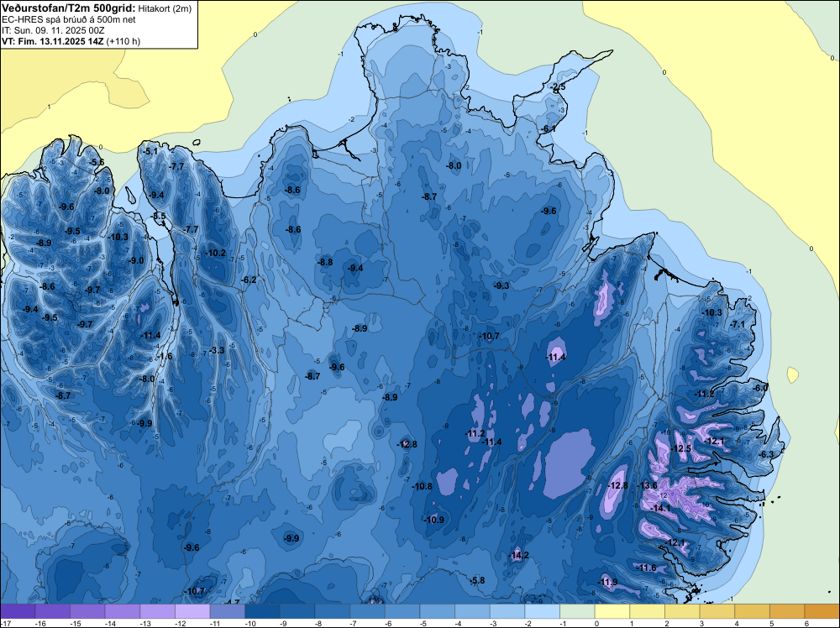Click the legend label -8 on the scale
Screen dimensions: 840x628
point(318,623)
